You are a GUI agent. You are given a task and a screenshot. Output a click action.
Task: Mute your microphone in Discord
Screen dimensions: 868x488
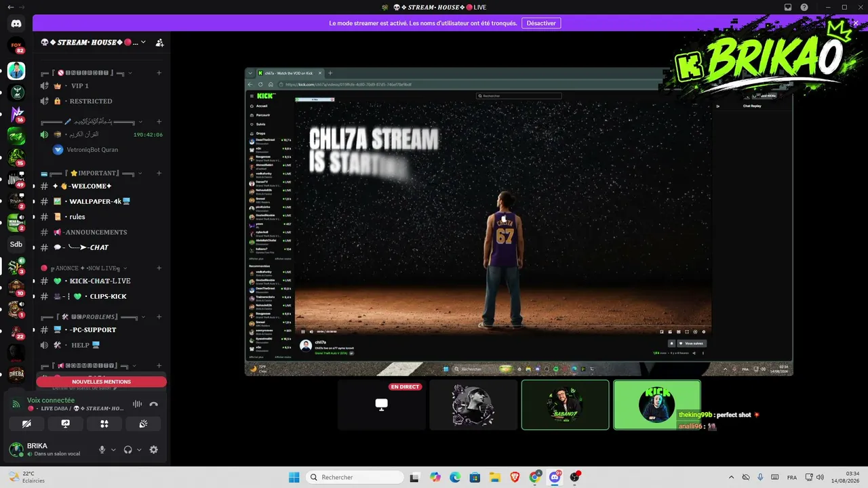click(x=102, y=449)
